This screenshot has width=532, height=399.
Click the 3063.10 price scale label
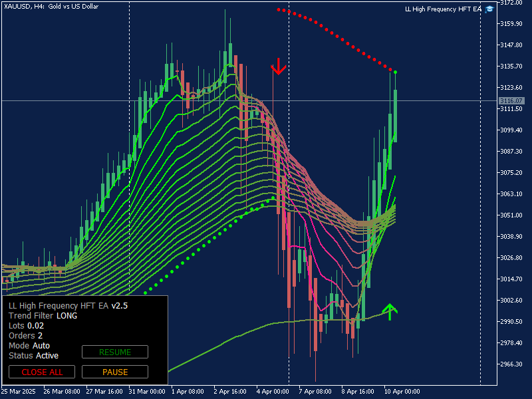pos(511,194)
